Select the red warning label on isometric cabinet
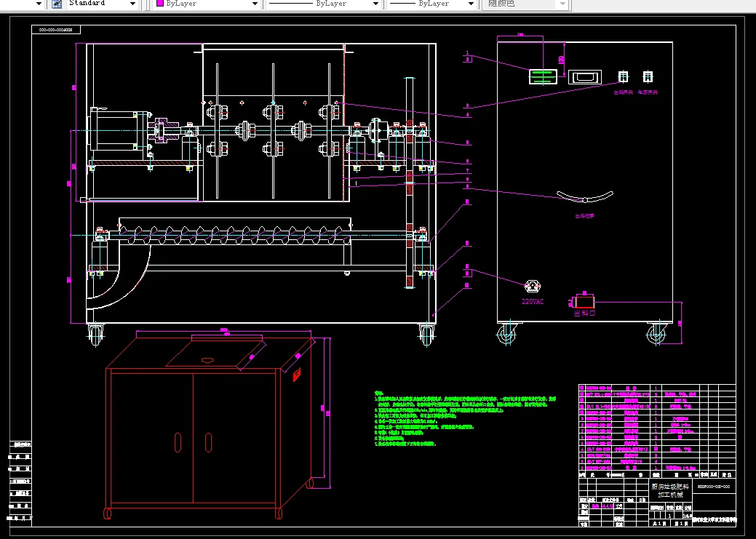This screenshot has height=539, width=756. point(296,374)
